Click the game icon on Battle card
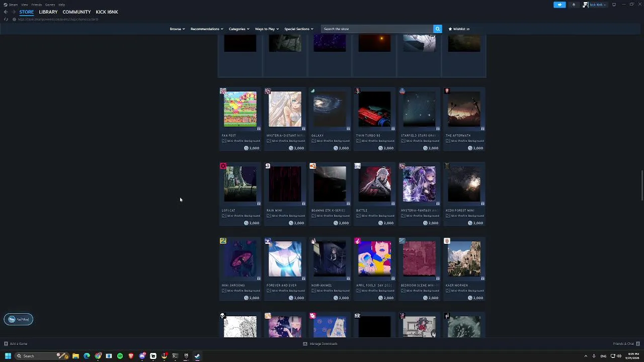Screen dimensions: 644x362 pos(357,166)
